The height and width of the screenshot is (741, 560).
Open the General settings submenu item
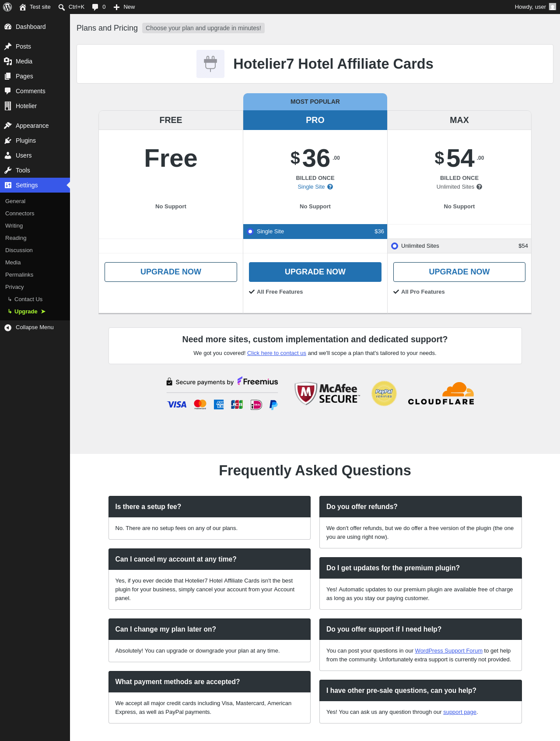[15, 201]
